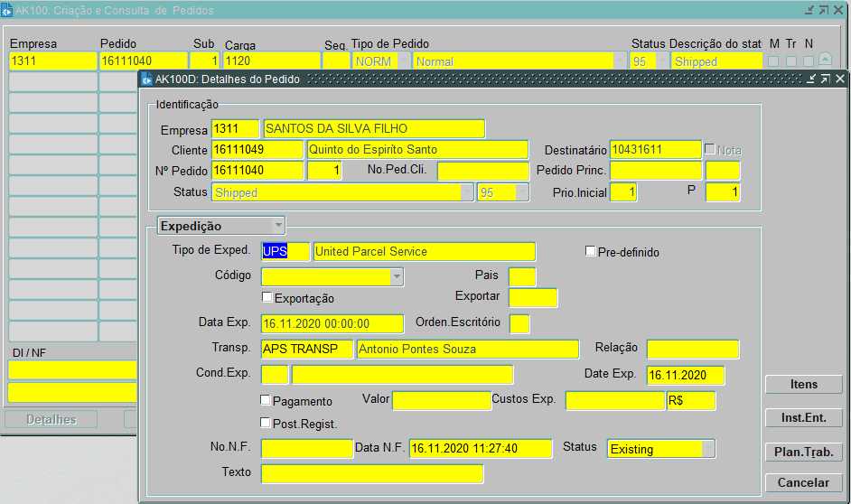Screen dimensions: 851x504
Task: Click the AK100 main window title icon
Action: coord(8,11)
